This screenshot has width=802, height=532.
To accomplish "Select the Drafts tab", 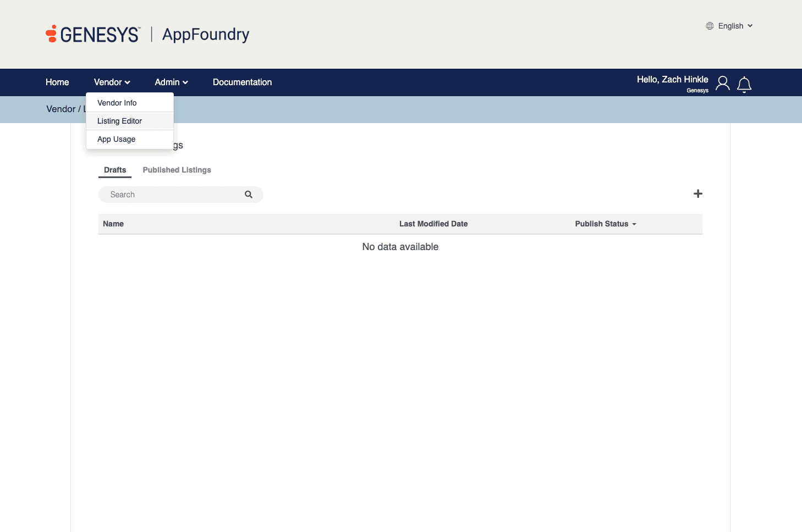I will 115,170.
